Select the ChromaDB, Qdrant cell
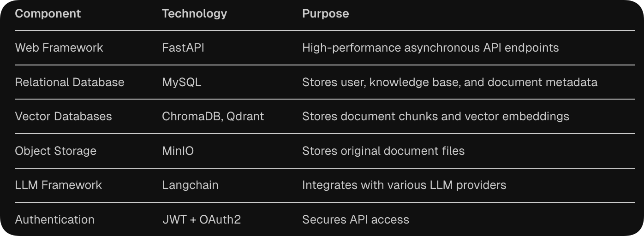 click(x=213, y=116)
